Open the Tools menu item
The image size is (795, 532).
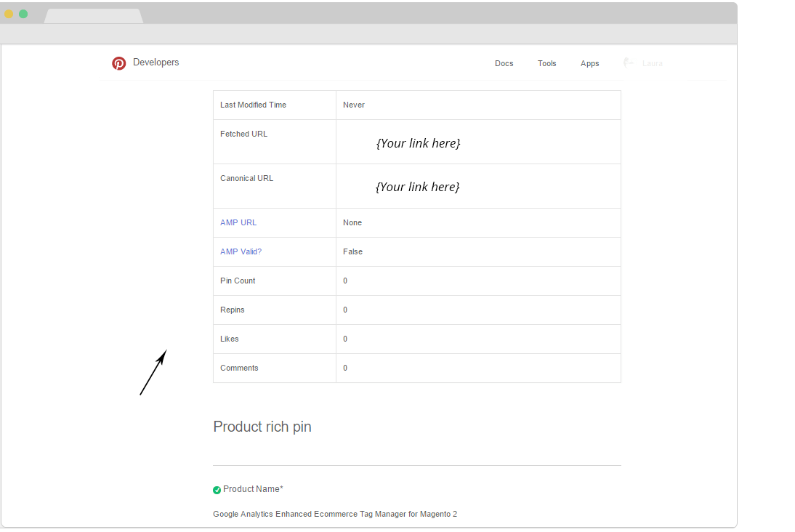546,63
